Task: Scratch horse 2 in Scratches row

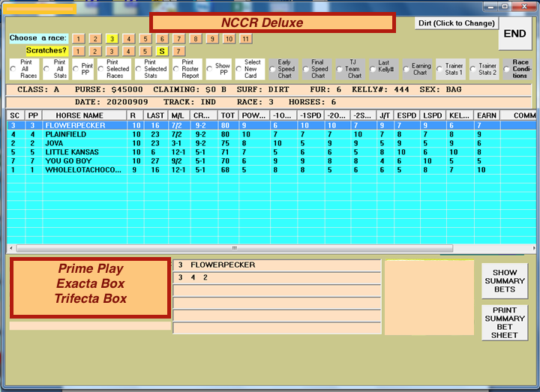Action: [x=95, y=51]
